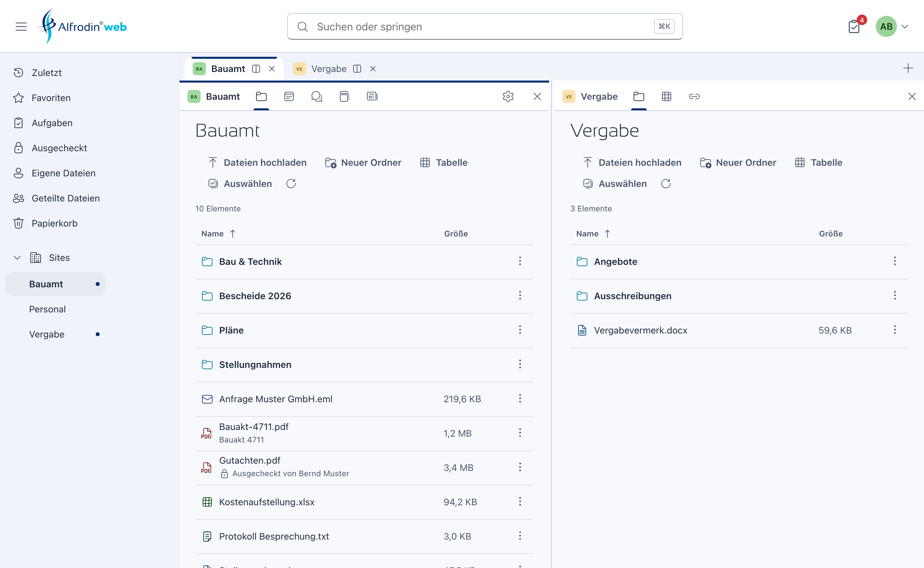Screen dimensions: 924x568
Task: Click split-view icon on Vergabe tab
Action: point(357,69)
